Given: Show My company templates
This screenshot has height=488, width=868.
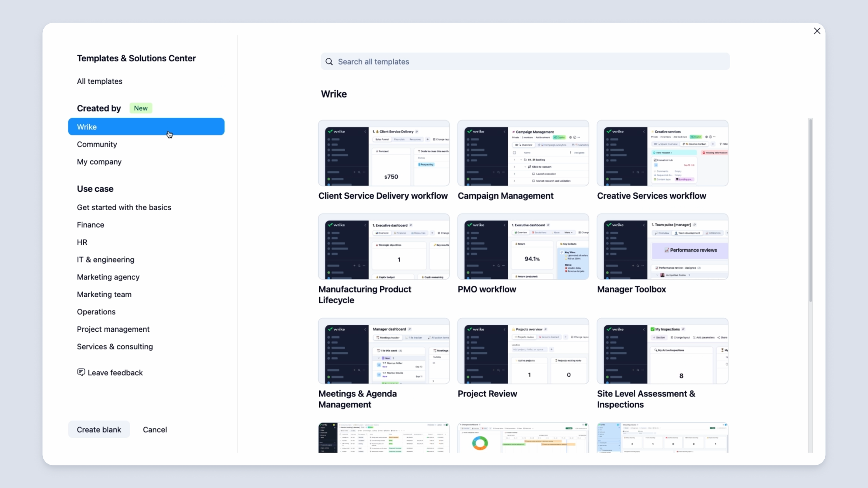Looking at the screenshot, I should click(x=99, y=162).
